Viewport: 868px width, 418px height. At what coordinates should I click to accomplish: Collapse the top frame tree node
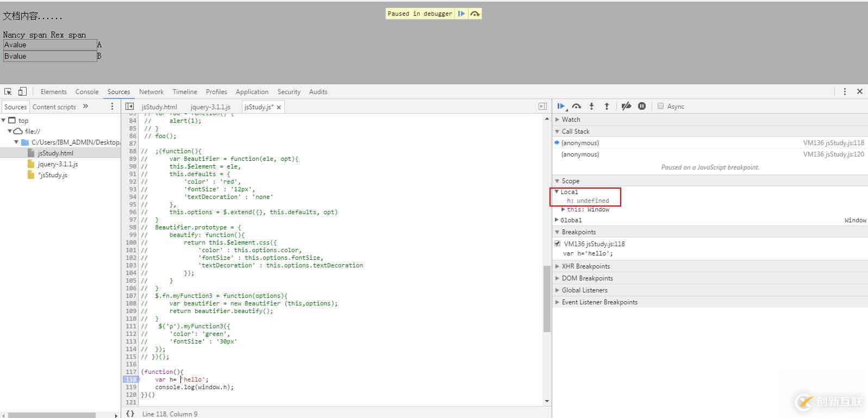[x=3, y=121]
